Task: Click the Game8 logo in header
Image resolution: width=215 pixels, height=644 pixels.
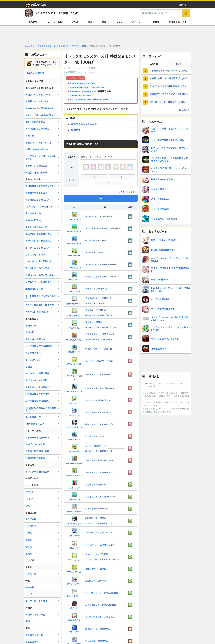Action: coord(35,5)
